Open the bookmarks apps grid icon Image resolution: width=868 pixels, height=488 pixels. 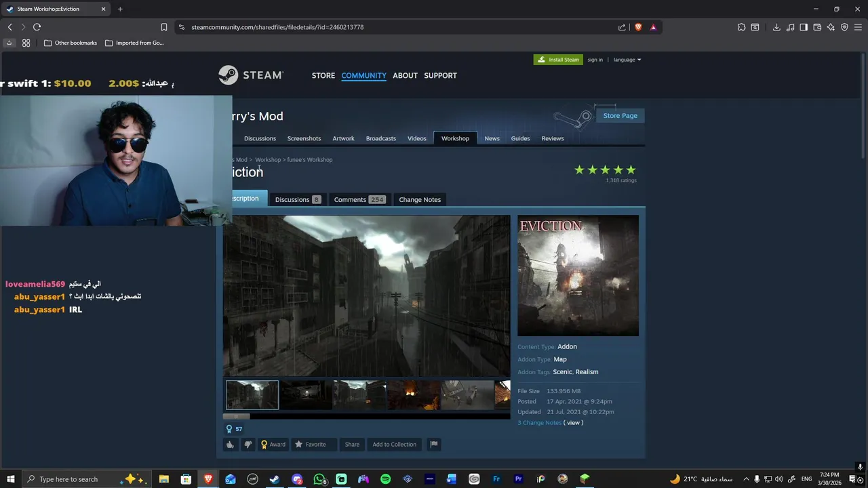(26, 43)
